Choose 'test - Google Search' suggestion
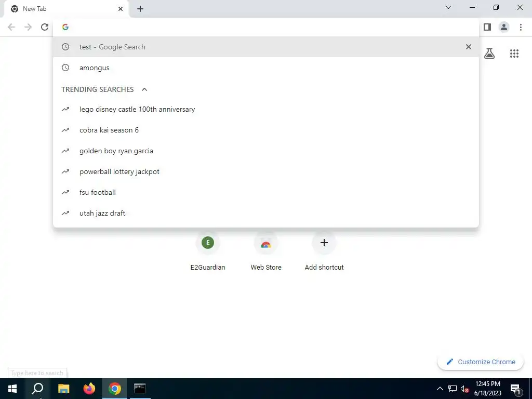This screenshot has height=399, width=532. 266,47
